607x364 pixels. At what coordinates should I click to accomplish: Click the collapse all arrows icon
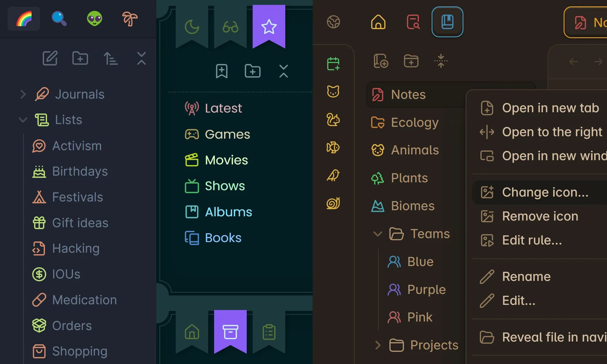pyautogui.click(x=441, y=61)
